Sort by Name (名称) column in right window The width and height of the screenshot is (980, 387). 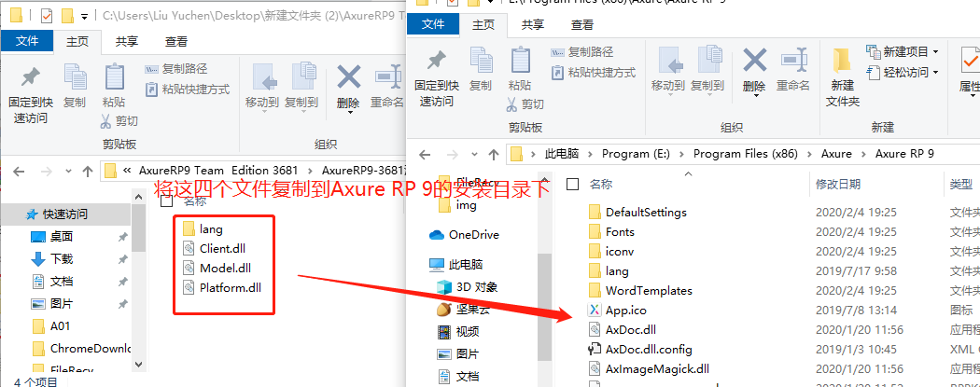tap(601, 184)
